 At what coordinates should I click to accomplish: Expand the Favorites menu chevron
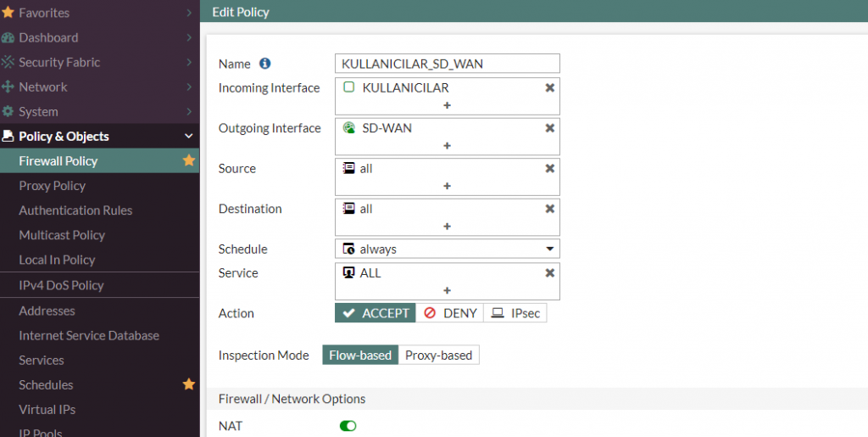[x=189, y=13]
